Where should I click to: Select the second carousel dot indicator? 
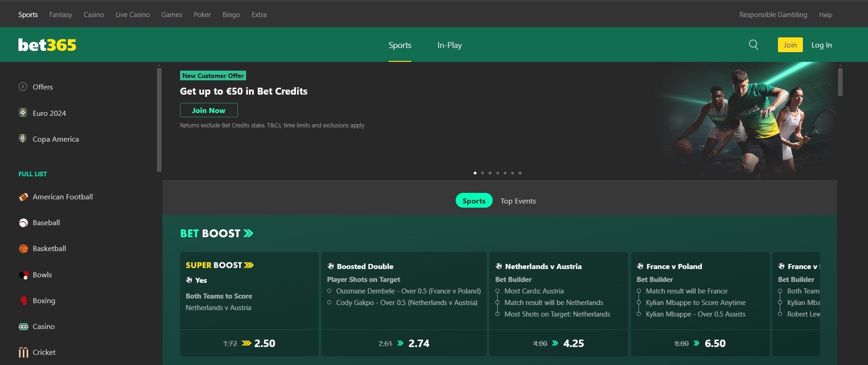[x=482, y=173]
